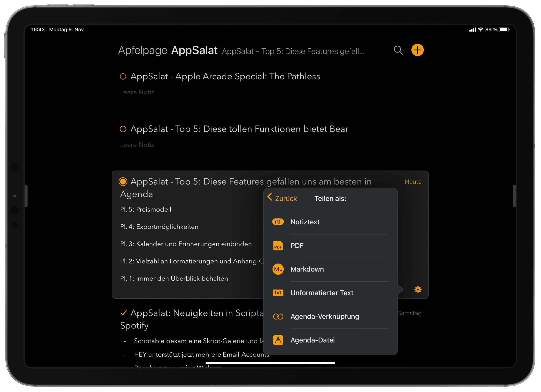Click the Agenda link rings icon
The image size is (541, 392).
[278, 316]
